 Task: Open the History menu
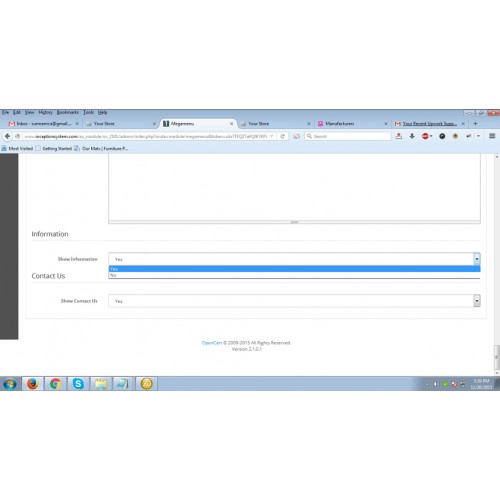tap(45, 112)
